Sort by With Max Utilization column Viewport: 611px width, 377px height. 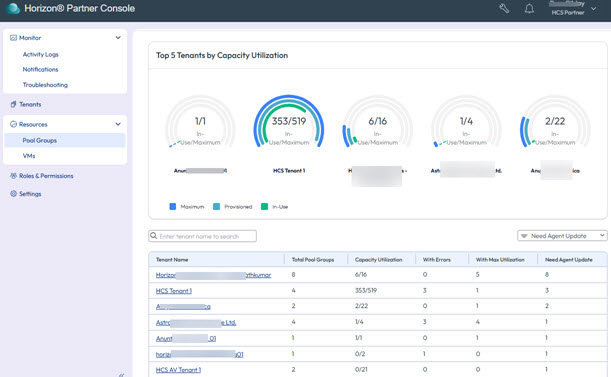coord(500,260)
